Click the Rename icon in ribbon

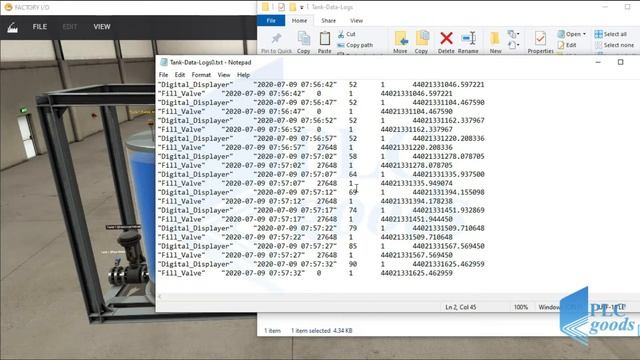[x=468, y=39]
